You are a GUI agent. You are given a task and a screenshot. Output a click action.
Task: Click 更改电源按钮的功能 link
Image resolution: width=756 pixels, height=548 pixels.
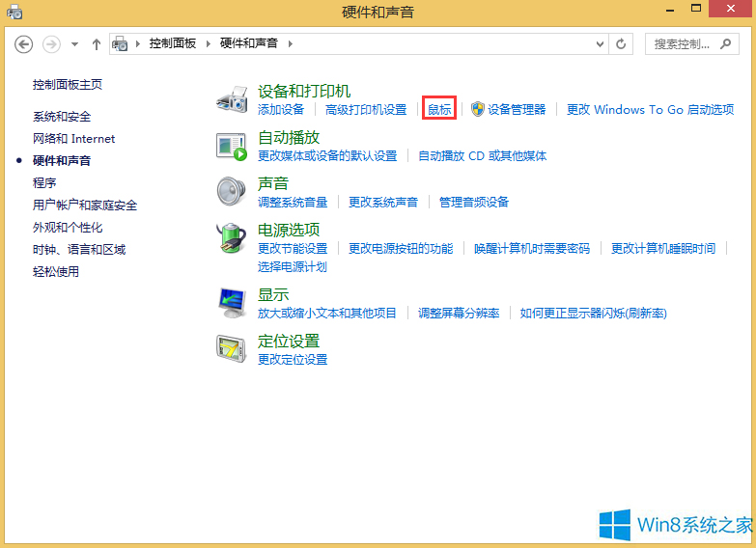pos(401,249)
